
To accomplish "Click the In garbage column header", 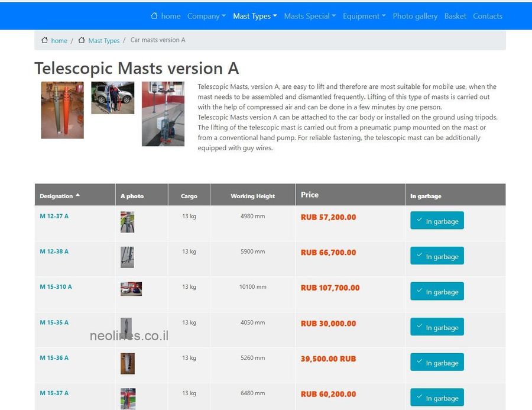I will click(x=455, y=195).
